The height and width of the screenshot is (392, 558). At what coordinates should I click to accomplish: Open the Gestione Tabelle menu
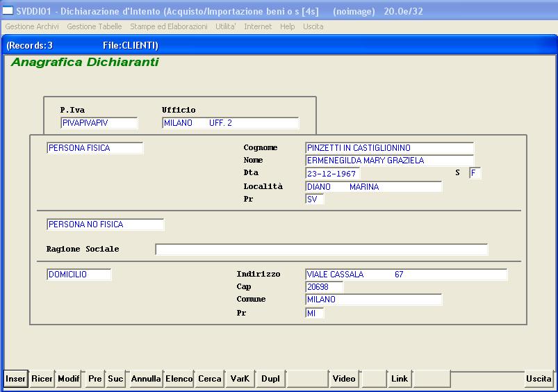click(95, 26)
